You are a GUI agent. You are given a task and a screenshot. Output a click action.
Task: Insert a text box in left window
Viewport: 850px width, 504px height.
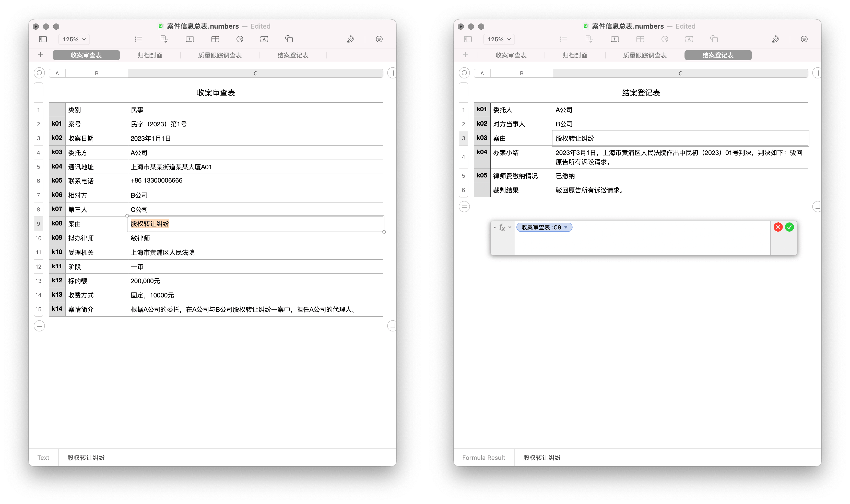[264, 39]
